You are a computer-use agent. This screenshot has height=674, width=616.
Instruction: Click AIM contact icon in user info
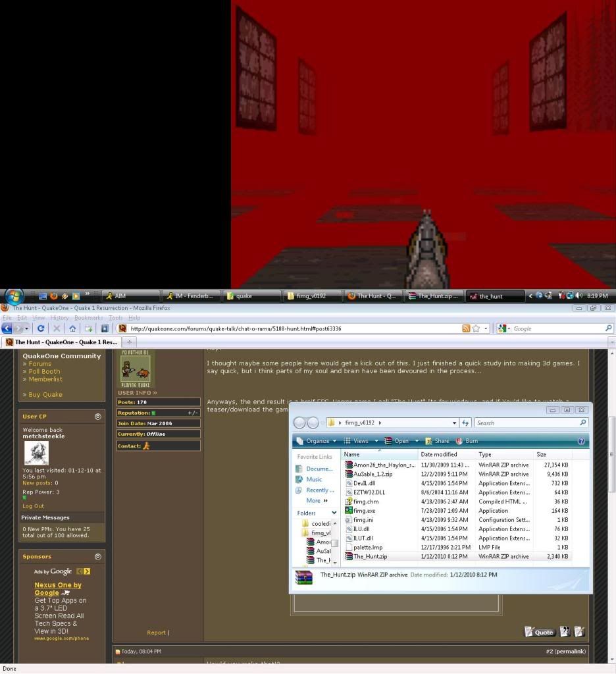coord(147,446)
